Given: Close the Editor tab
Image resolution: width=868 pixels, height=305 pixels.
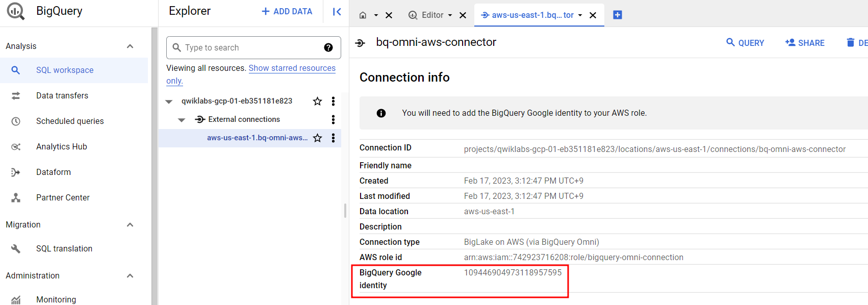Looking at the screenshot, I should pos(463,15).
